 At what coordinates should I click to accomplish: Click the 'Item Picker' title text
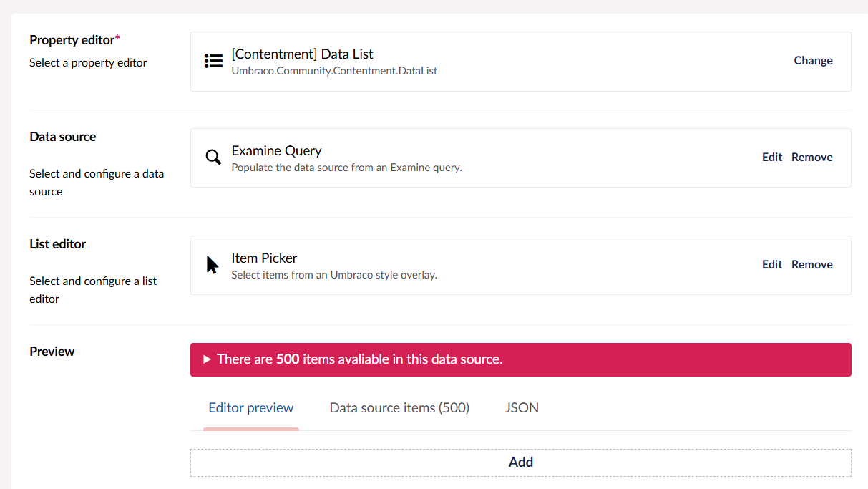point(264,258)
